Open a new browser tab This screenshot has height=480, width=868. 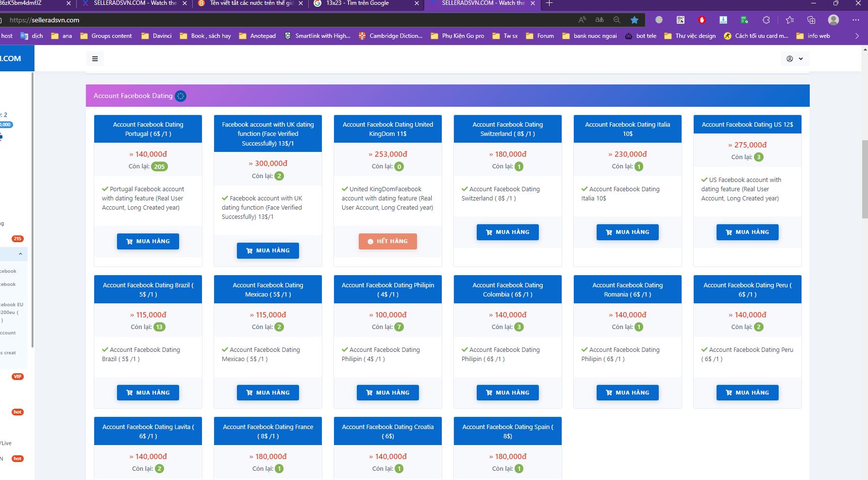click(x=549, y=3)
